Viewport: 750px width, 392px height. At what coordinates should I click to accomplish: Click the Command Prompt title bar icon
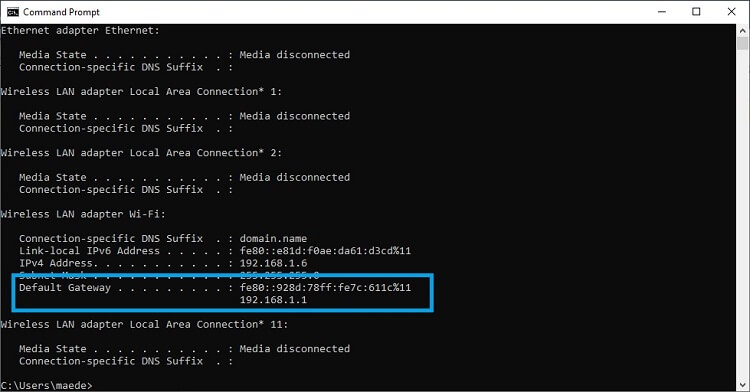coord(13,12)
